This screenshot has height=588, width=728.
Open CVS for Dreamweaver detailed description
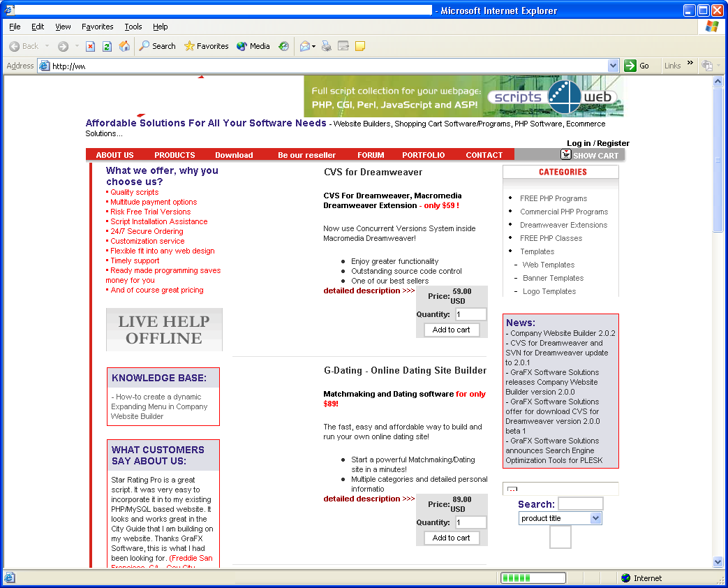(369, 291)
